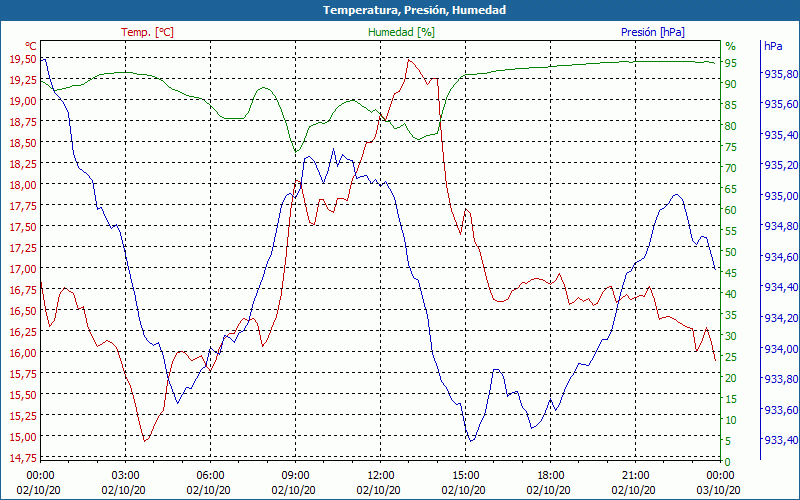The image size is (800, 500).
Task: Click the green humidity axis value 75
Action: 731,147
